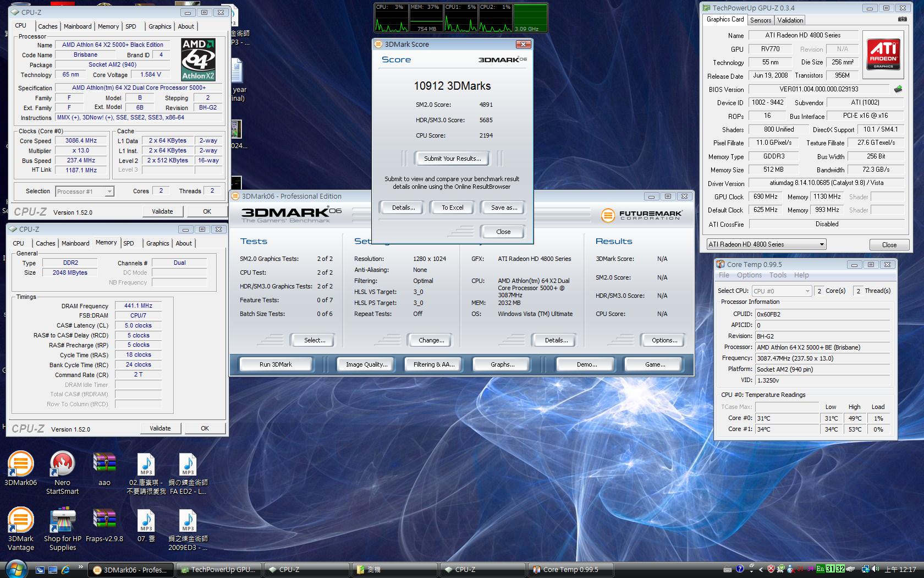This screenshot has height=578, width=924.
Task: Click OK in the memory CPU-Z window
Action: tap(205, 428)
